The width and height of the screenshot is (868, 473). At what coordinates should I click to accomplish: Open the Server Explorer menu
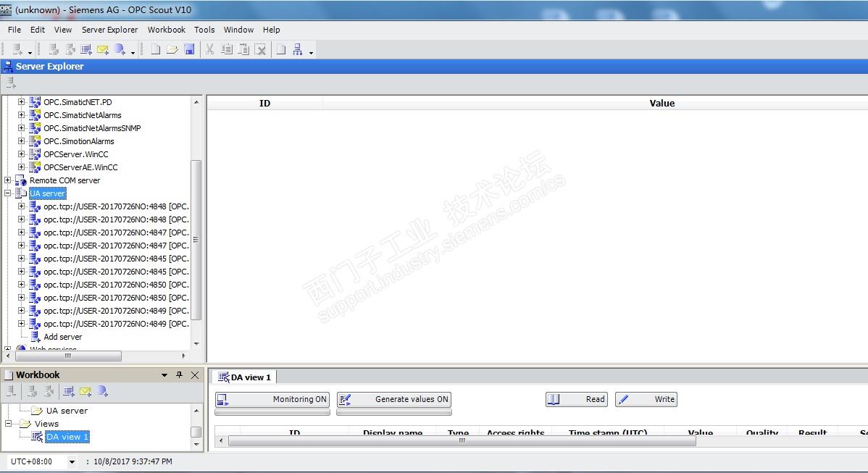coord(109,30)
